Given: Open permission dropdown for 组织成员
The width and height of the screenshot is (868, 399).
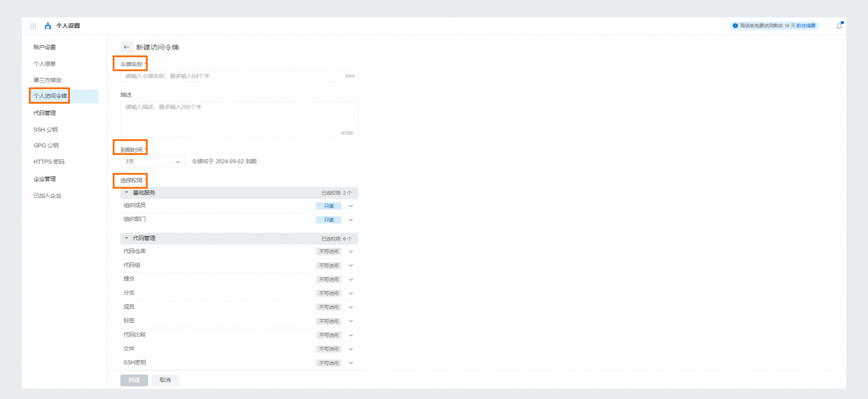Looking at the screenshot, I should click(x=351, y=206).
